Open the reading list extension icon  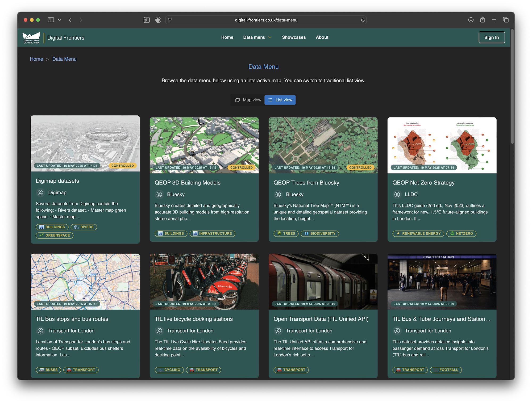click(x=147, y=20)
